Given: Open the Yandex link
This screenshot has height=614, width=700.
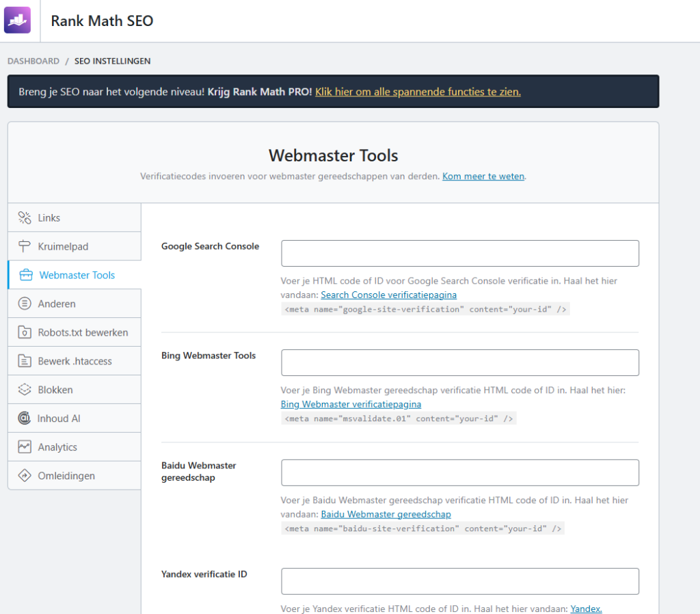Looking at the screenshot, I should pos(586,609).
